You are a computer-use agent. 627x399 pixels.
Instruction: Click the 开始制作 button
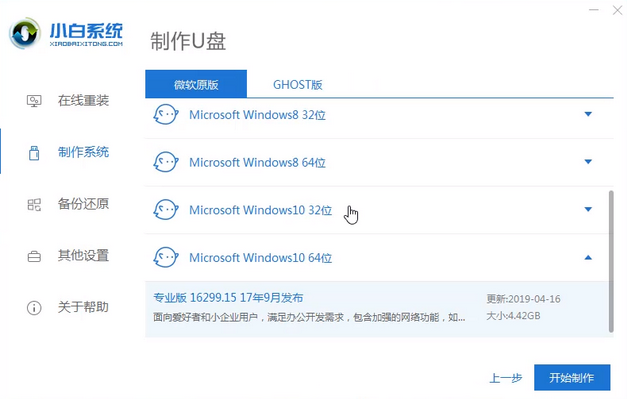[572, 377]
